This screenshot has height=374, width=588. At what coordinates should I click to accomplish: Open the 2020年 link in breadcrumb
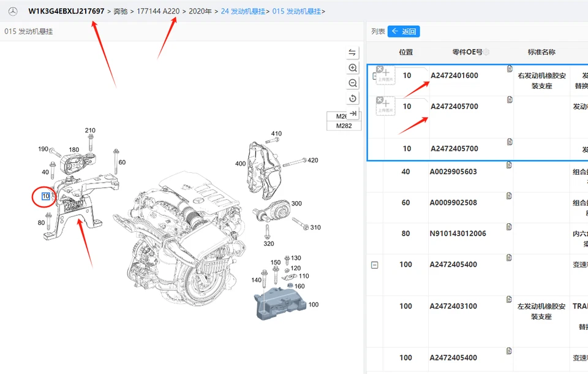pyautogui.click(x=202, y=10)
